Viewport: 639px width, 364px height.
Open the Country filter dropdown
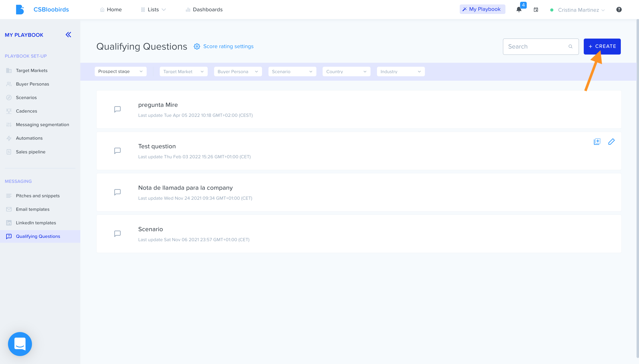(347, 72)
